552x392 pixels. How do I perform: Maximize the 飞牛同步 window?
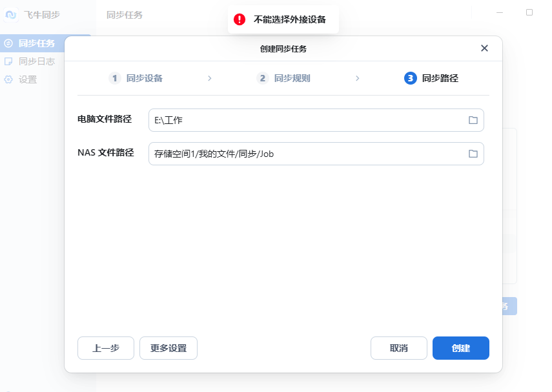[529, 12]
